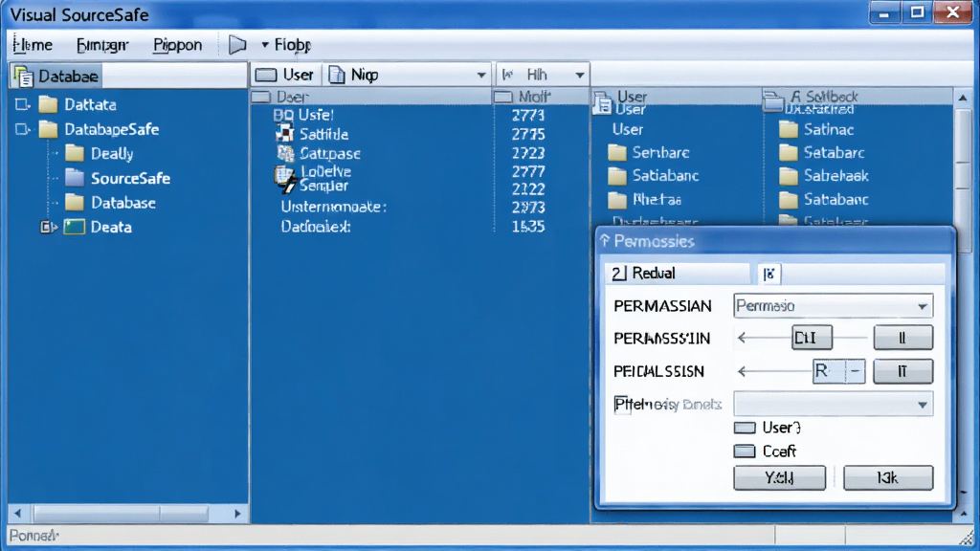
Task: Switch to the second Permossies tab
Action: tap(768, 274)
